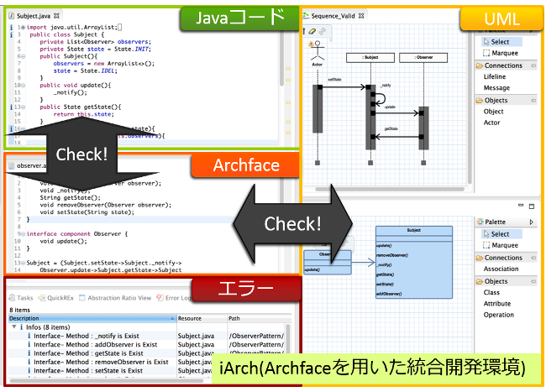Switch to the Tasks tab
Viewport: 546px width, 392px height.
(21, 298)
